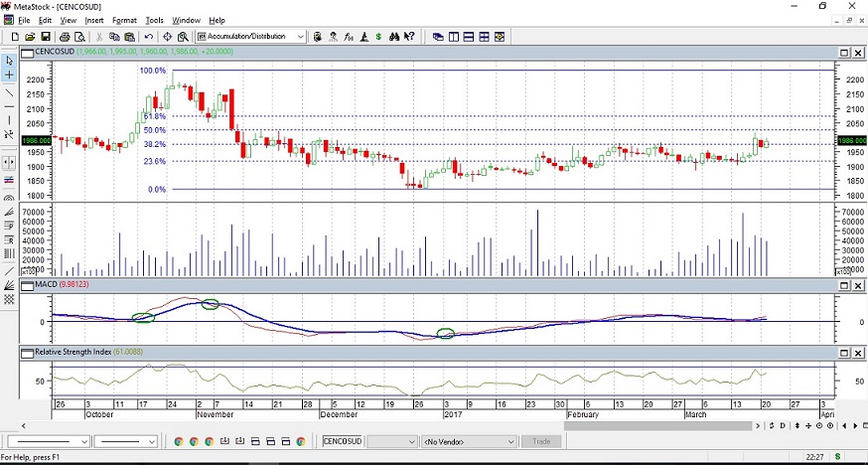Open print preview icon
This screenshot has height=465, width=868.
[x=79, y=37]
